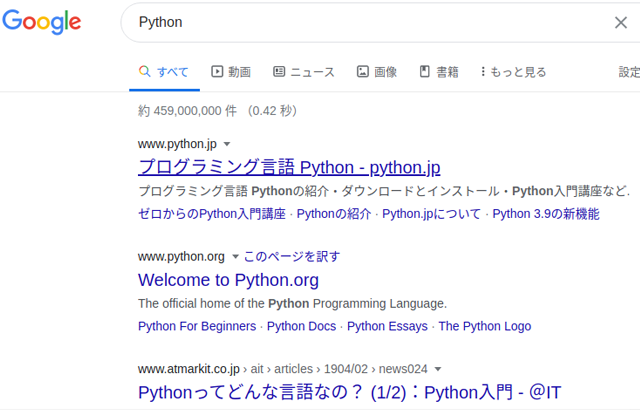Expand the もっと見る menu
This screenshot has width=640, height=410.
tap(513, 72)
